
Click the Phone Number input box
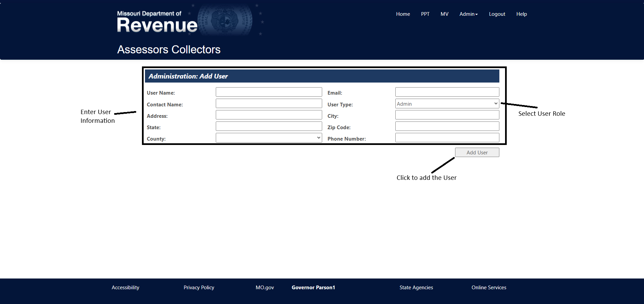click(447, 138)
